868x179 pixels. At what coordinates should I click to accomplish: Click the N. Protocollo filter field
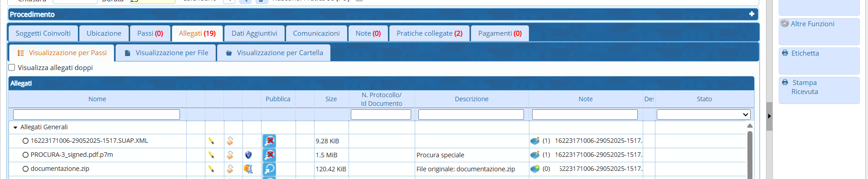[x=381, y=115]
